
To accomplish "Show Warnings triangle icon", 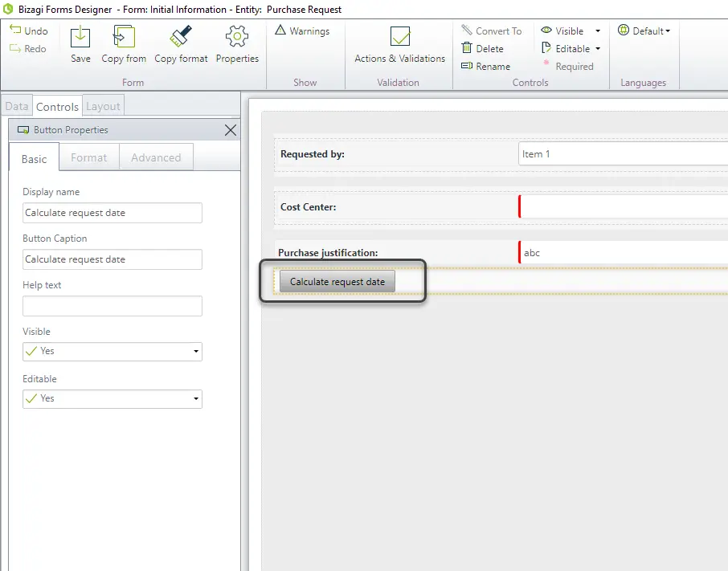I will 280,31.
